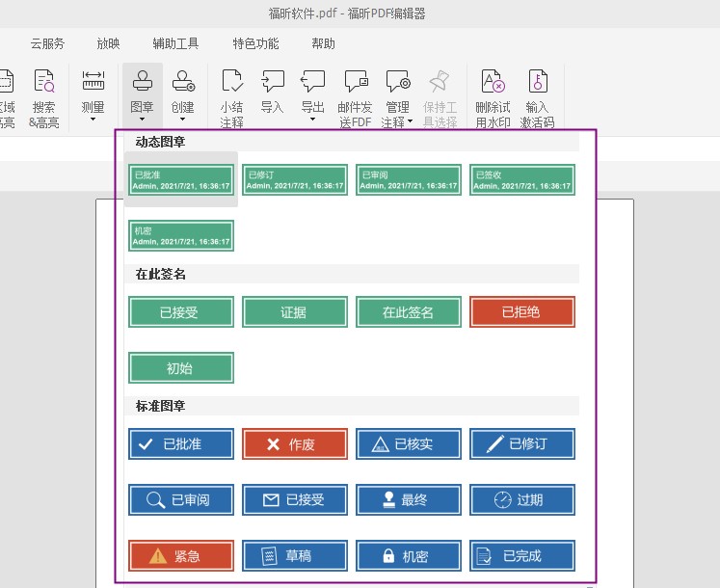This screenshot has height=588, width=720.
Task: Select dynamic stamp 已审阅 with Admin date
Action: point(409,179)
